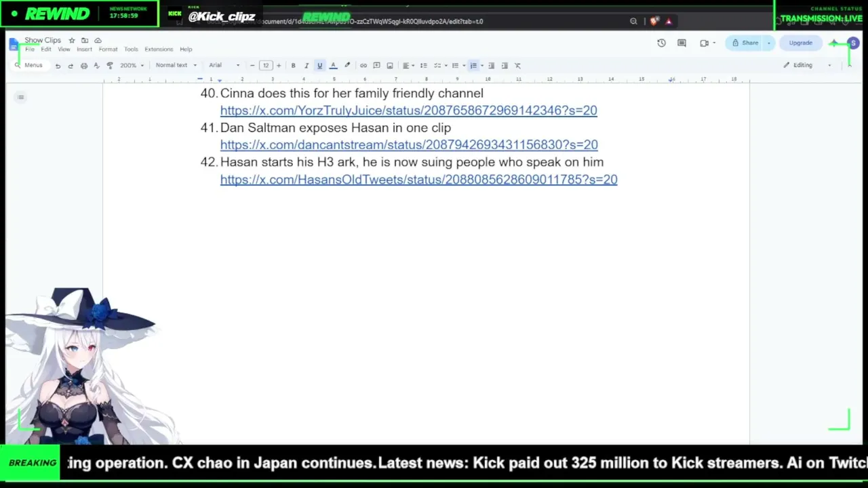The width and height of the screenshot is (868, 488).
Task: Collapse the menus with the chevron
Action: click(x=850, y=65)
